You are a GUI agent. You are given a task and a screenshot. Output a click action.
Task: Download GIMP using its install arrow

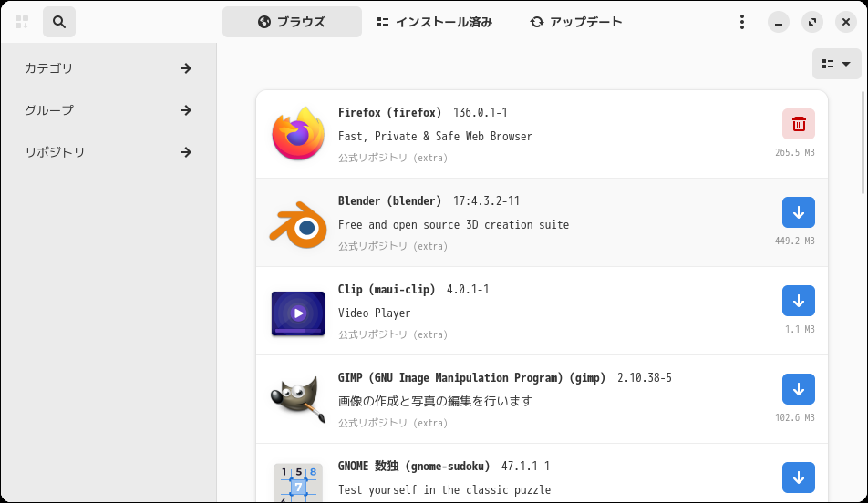798,389
